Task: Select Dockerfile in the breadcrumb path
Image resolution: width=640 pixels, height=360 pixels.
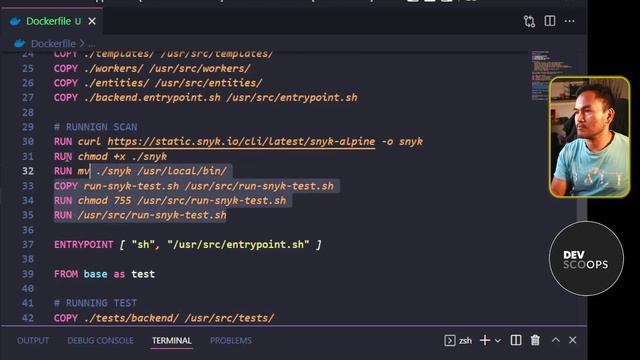Action: coord(53,44)
